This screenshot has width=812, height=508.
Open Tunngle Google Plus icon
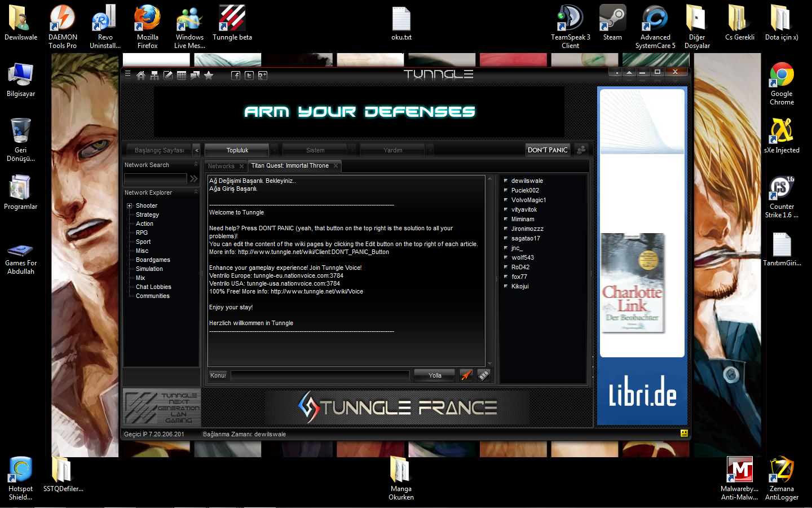[x=263, y=75]
